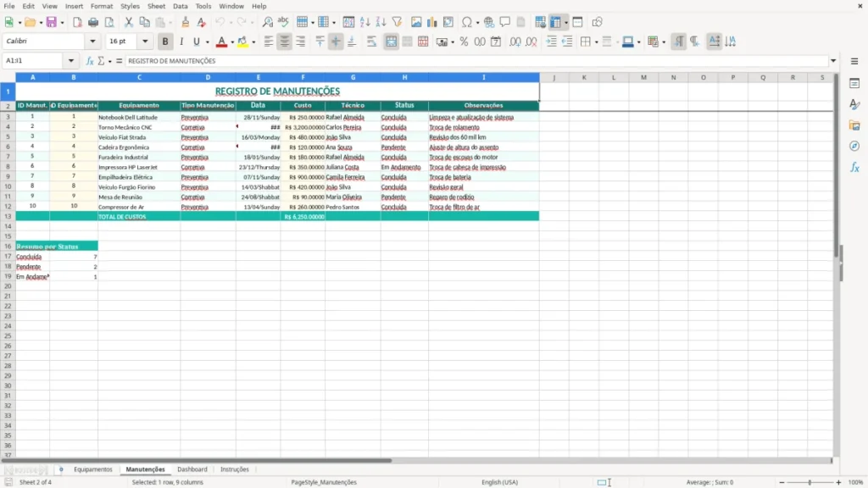Toggle merge and center cells
The height and width of the screenshot is (488, 868).
click(392, 42)
